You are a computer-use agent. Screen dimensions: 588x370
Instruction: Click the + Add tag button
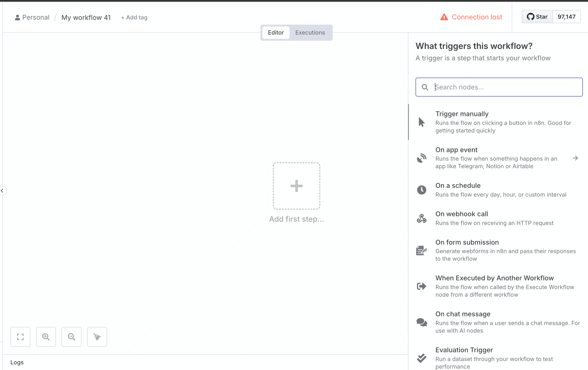click(x=134, y=17)
